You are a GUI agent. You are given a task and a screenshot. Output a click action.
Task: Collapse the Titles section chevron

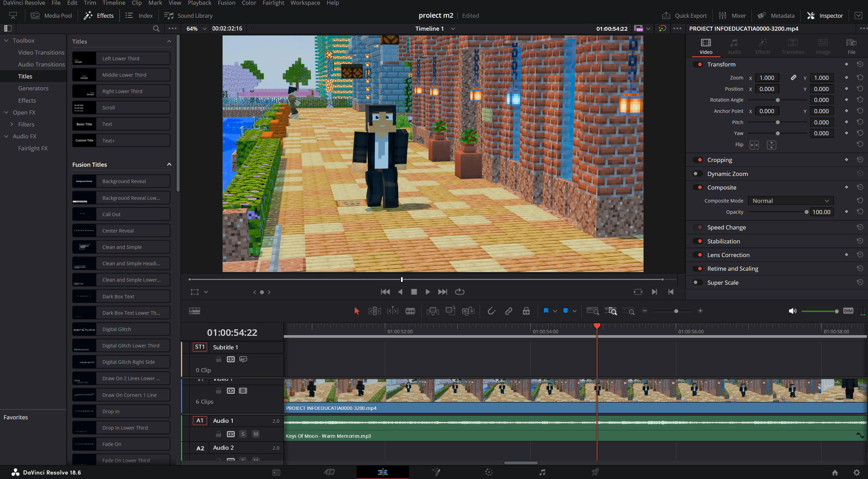[x=169, y=42]
